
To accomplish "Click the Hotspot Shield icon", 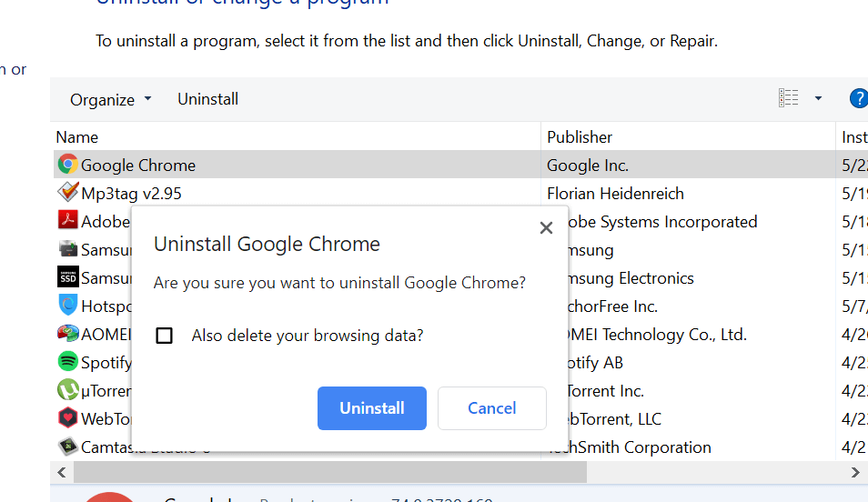I will (x=67, y=305).
